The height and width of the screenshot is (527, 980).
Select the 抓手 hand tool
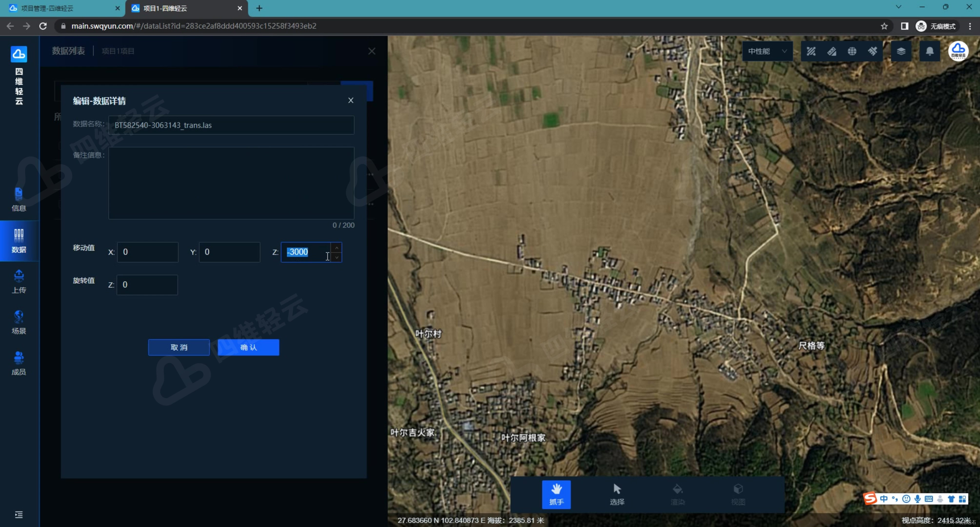[556, 494]
